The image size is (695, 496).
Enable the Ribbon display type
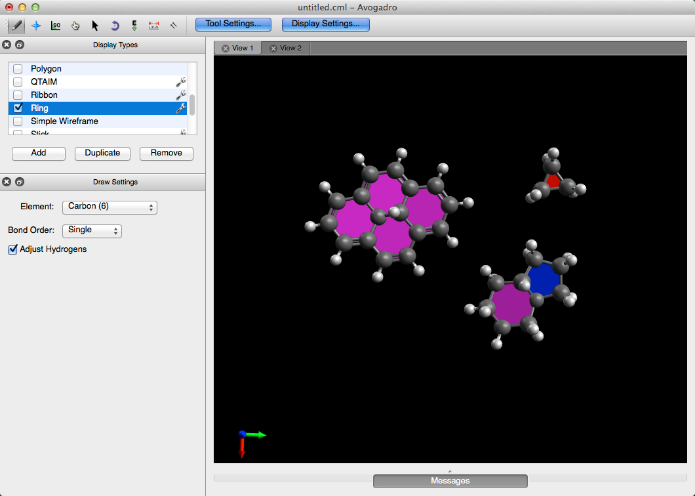[18, 95]
